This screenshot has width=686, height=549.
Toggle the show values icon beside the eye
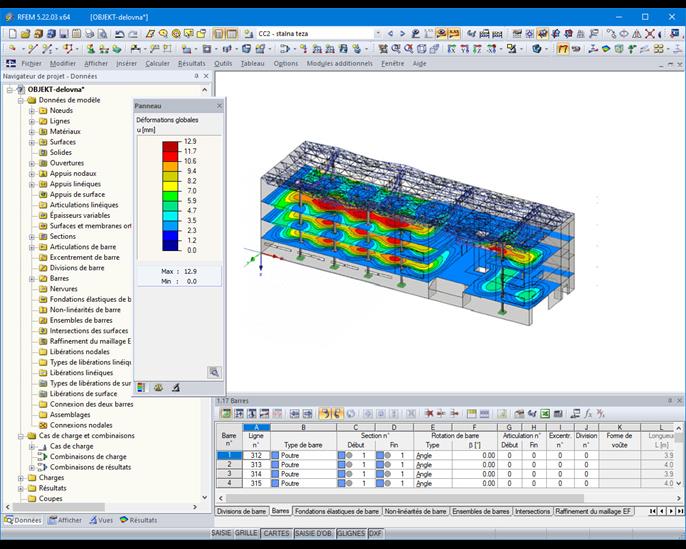454,34
